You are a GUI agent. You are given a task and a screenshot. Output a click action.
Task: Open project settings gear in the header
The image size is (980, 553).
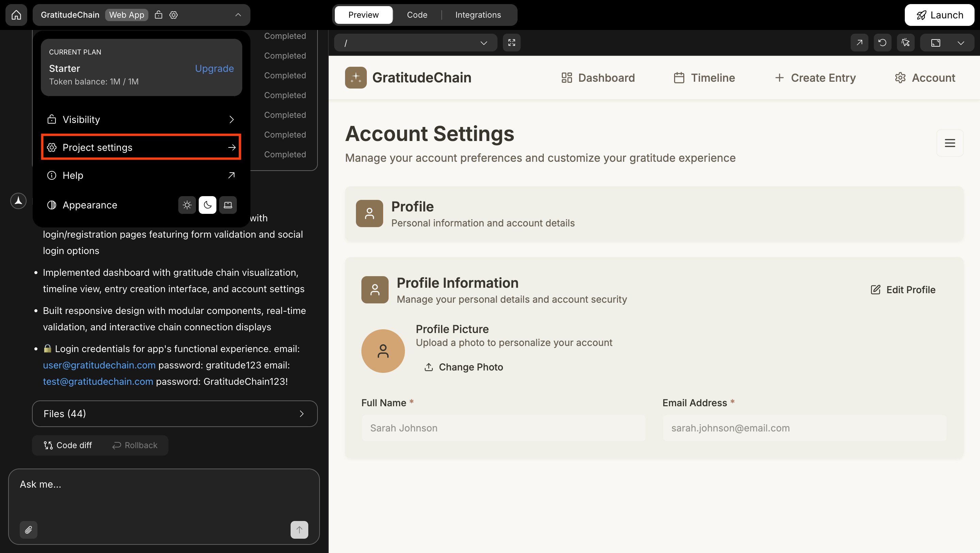(x=174, y=15)
